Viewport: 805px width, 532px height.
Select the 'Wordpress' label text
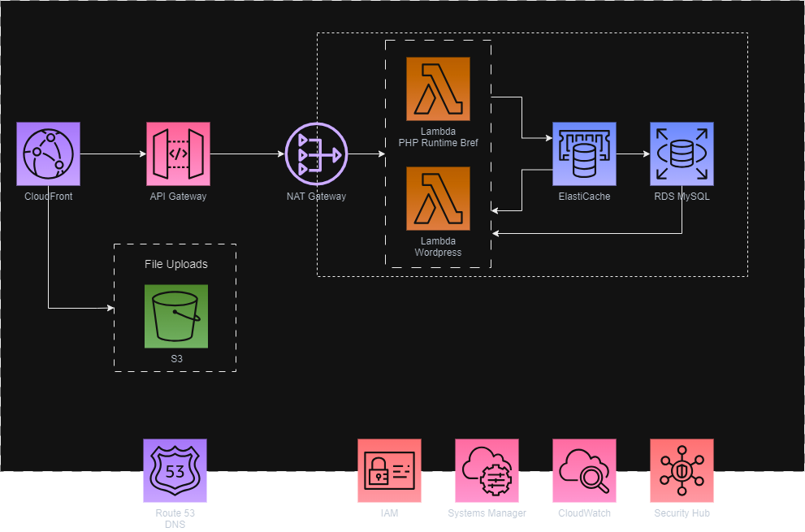(x=438, y=252)
